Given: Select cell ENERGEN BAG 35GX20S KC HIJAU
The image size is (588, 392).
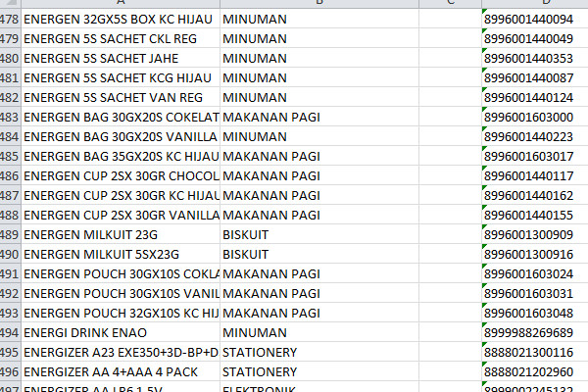Looking at the screenshot, I should [x=121, y=156].
